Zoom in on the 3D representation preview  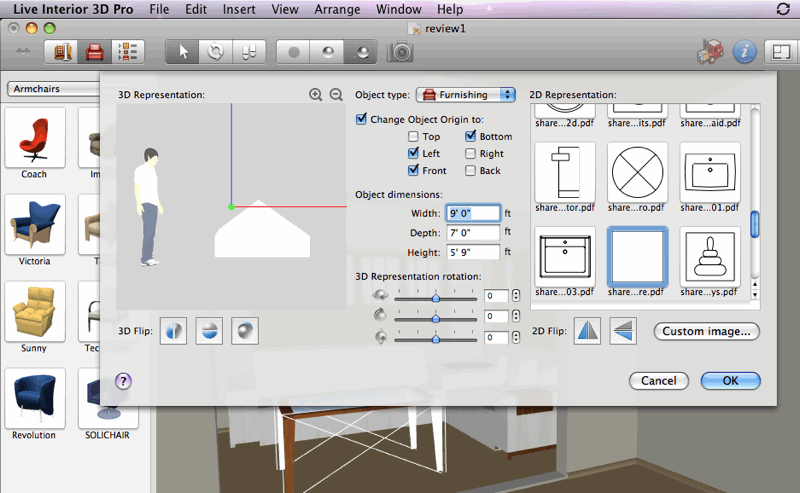pyautogui.click(x=316, y=94)
